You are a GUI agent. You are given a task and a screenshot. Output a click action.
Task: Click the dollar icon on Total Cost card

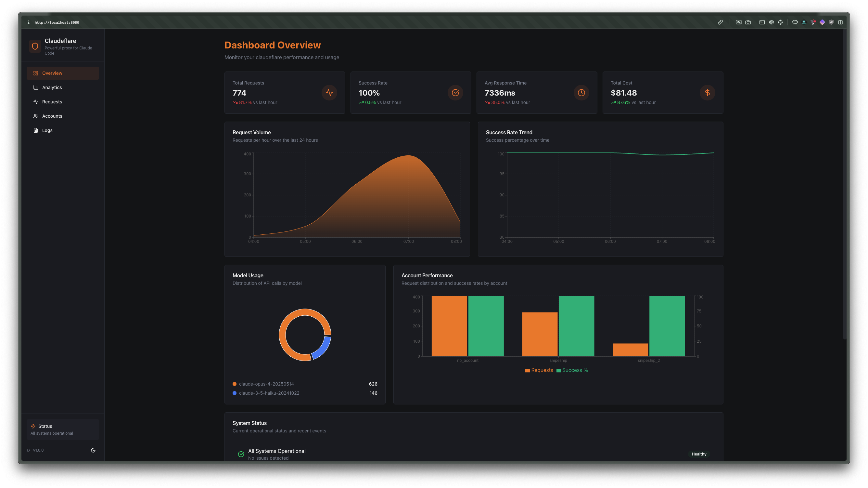pyautogui.click(x=707, y=92)
